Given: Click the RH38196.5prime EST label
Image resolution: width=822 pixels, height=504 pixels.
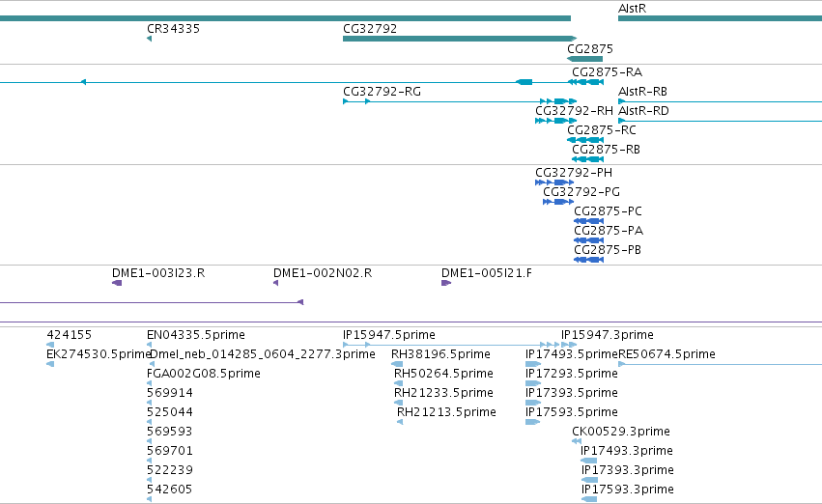Looking at the screenshot, I should [x=440, y=354].
